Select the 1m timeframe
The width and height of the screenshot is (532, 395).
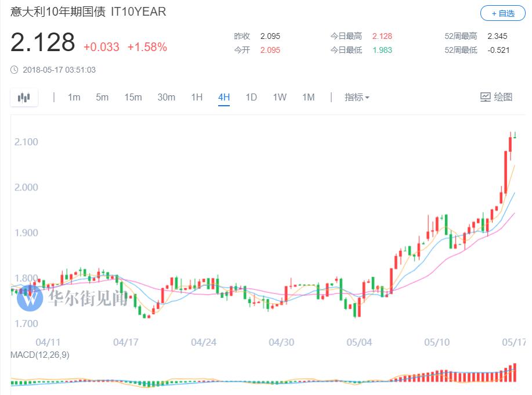pyautogui.click(x=74, y=98)
